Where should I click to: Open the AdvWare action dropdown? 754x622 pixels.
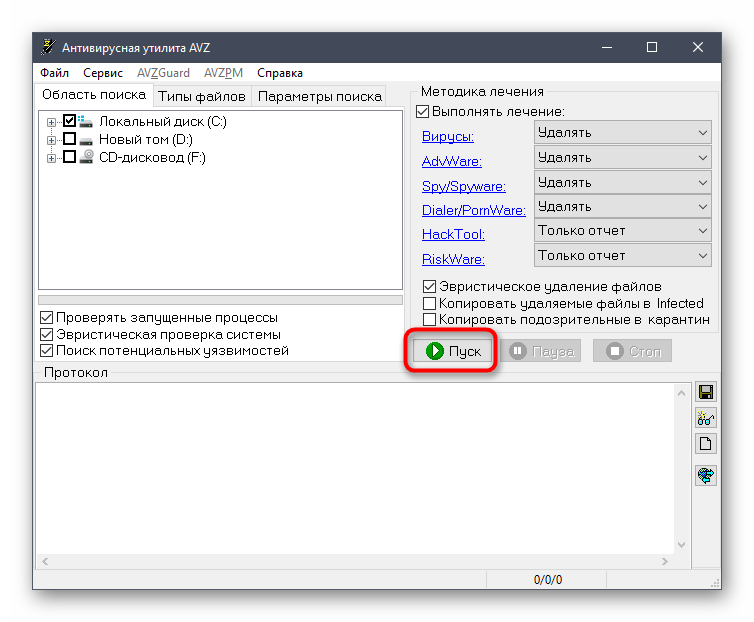(622, 157)
